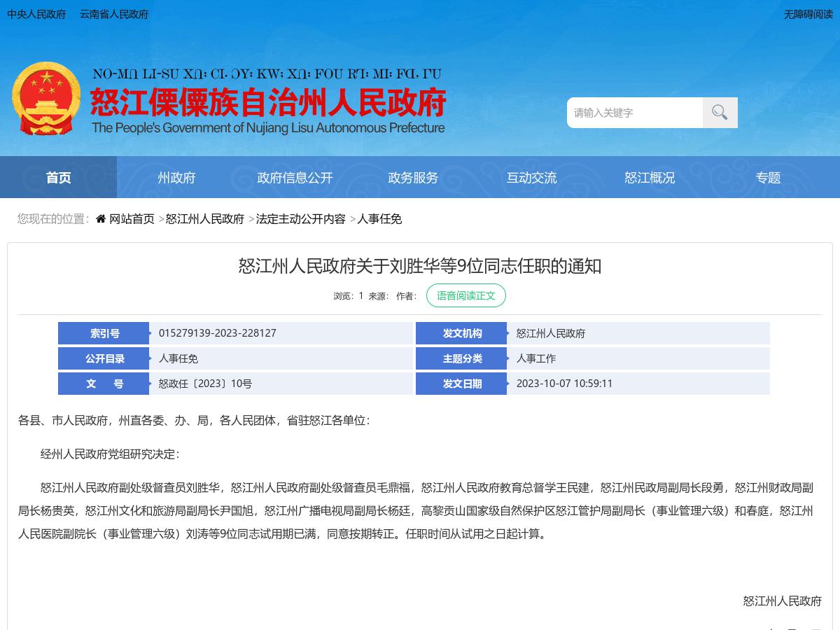
Task: Start 语音阅读正文 voice reading of the article
Action: click(466, 295)
